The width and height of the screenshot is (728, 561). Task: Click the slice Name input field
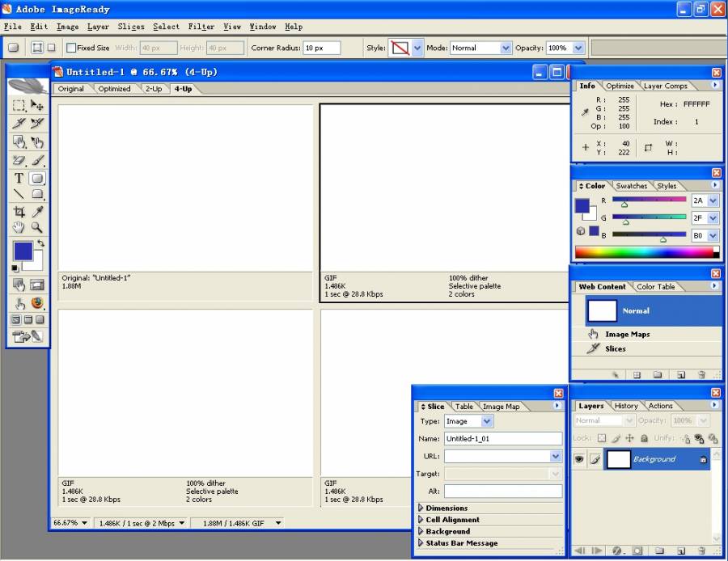502,439
